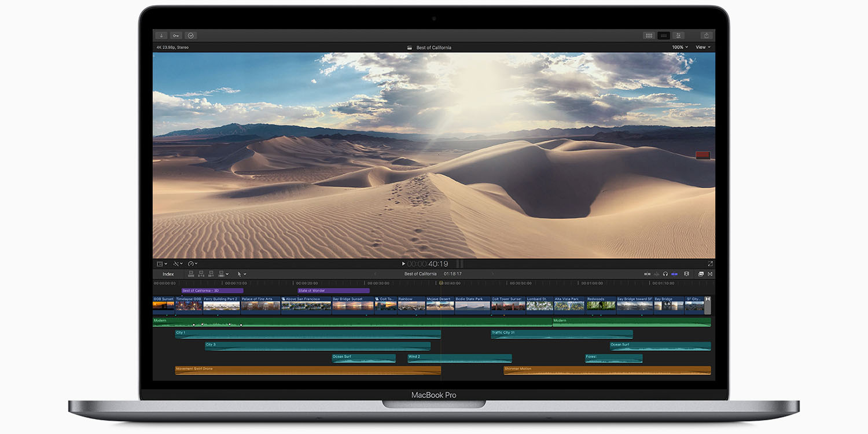Click the Best of California project title

(434, 47)
